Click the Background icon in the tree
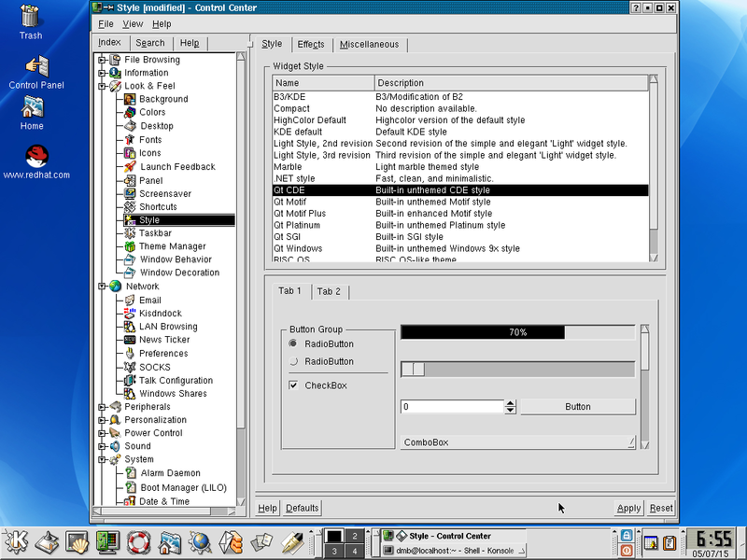The width and height of the screenshot is (747, 560). 130,99
